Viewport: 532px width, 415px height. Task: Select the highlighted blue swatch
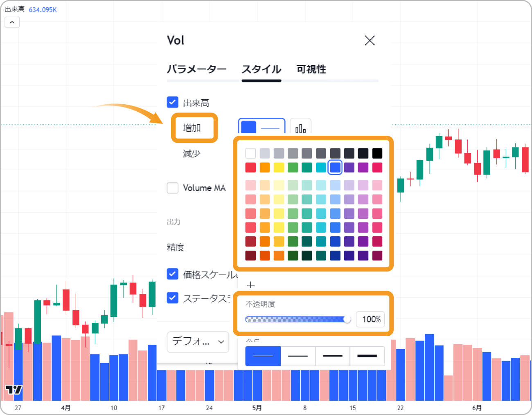click(x=335, y=167)
